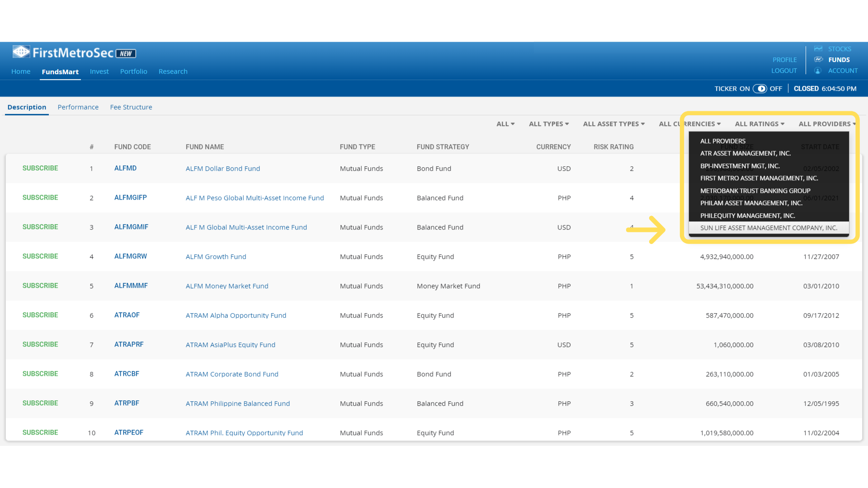Open the Fee Structure subtab
The image size is (868, 488).
131,107
